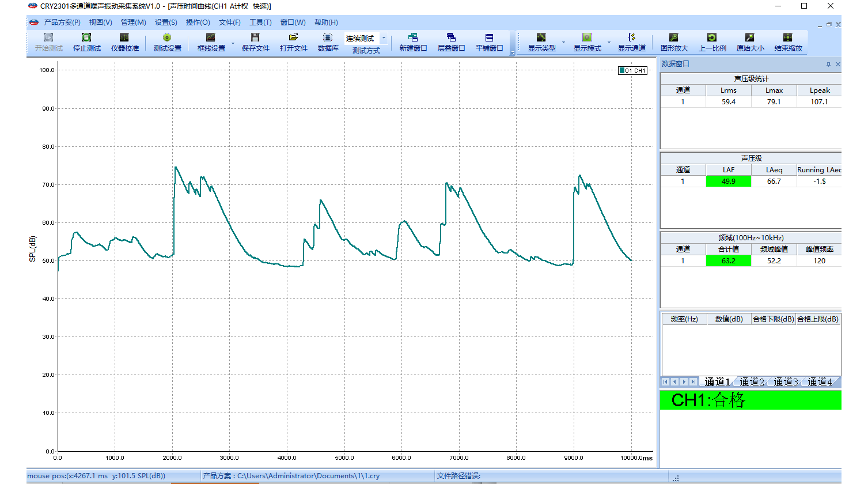Viewport: 868px width, 484px height.
Task: Open 仪器校准 instrument calibration
Action: (x=124, y=38)
